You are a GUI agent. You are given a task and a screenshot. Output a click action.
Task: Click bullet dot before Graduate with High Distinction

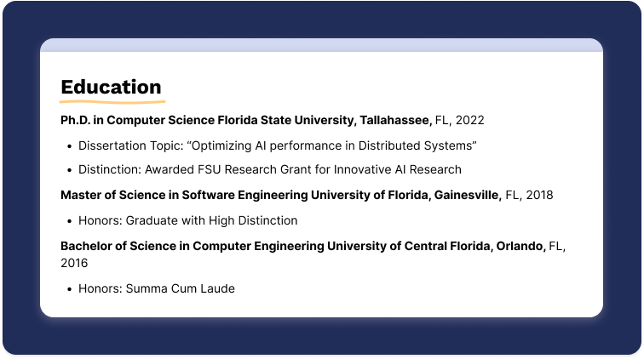[x=68, y=220]
